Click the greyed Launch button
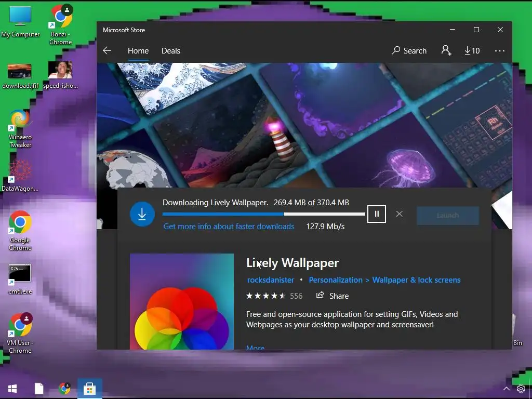The image size is (532, 399). [448, 215]
